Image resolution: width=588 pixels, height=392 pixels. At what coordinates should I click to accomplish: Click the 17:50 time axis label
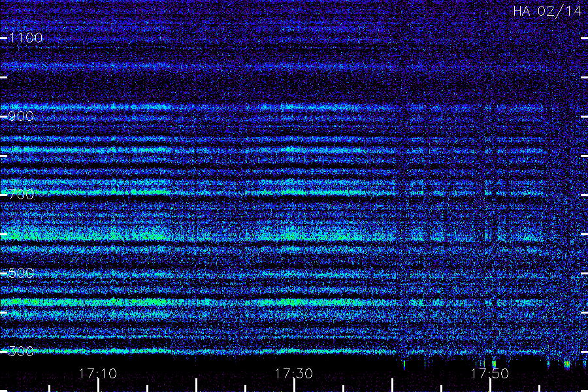click(x=490, y=374)
